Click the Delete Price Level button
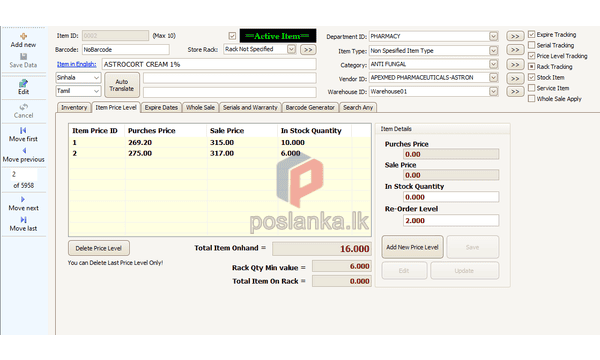This screenshot has height=360, width=600. pyautogui.click(x=99, y=248)
